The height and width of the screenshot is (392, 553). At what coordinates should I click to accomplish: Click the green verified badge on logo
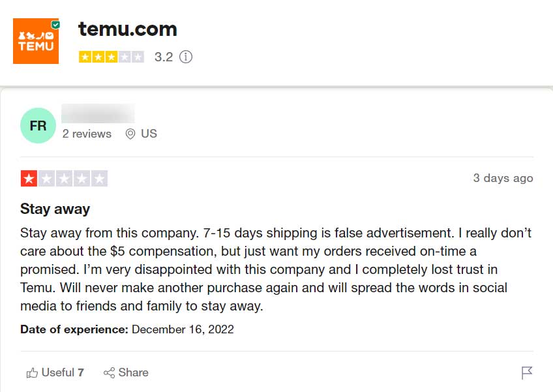tap(55, 25)
